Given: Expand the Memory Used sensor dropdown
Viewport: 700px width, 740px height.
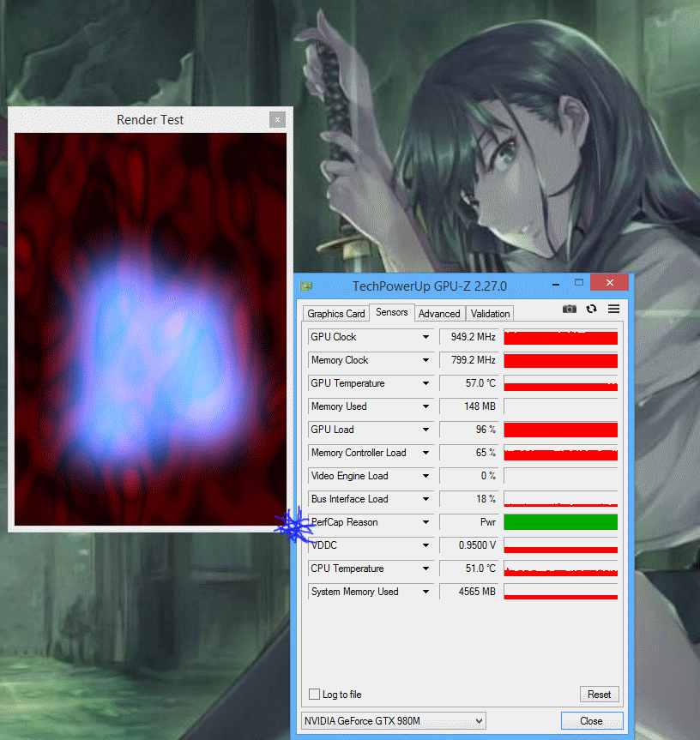Looking at the screenshot, I should click(x=425, y=406).
